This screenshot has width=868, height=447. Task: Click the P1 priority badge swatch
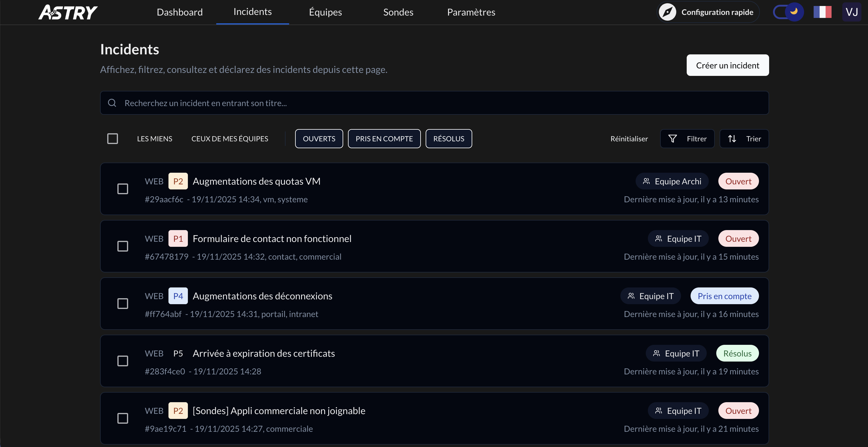click(178, 239)
